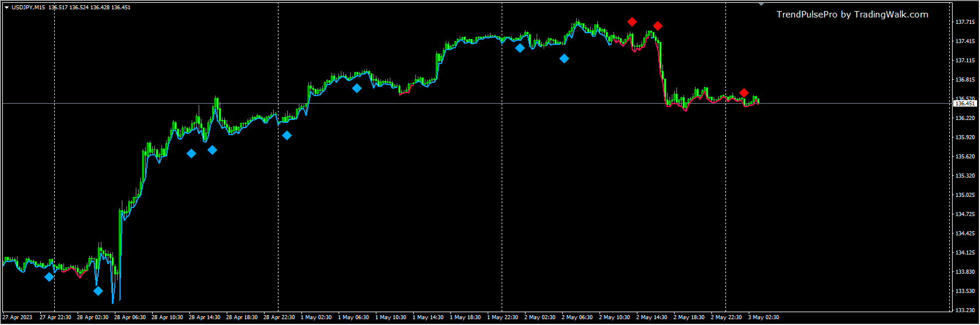The height and width of the screenshot is (325, 980).
Task: Select the lowest blue diamond signal
Action: [98, 291]
